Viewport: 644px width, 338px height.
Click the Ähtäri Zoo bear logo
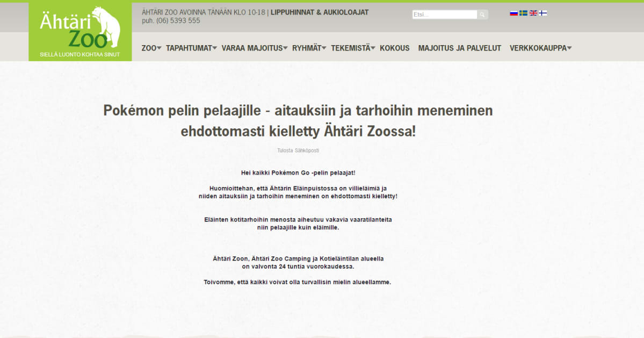point(80,31)
